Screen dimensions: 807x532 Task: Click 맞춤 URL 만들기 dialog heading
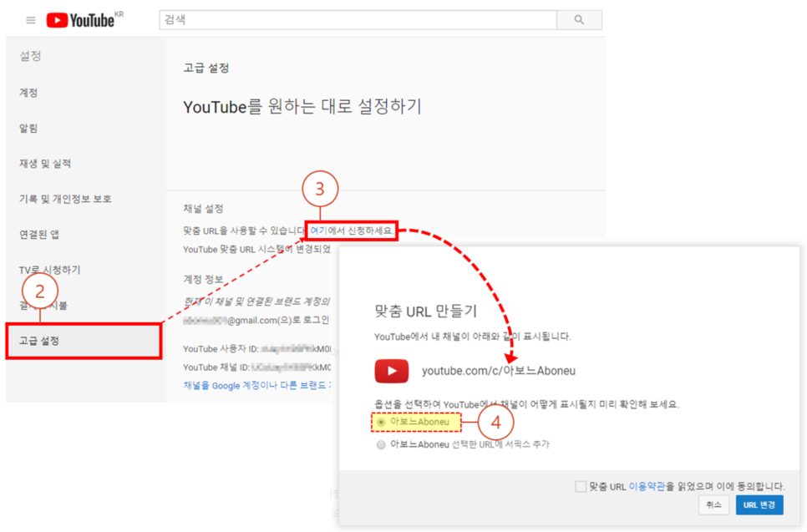point(425,311)
